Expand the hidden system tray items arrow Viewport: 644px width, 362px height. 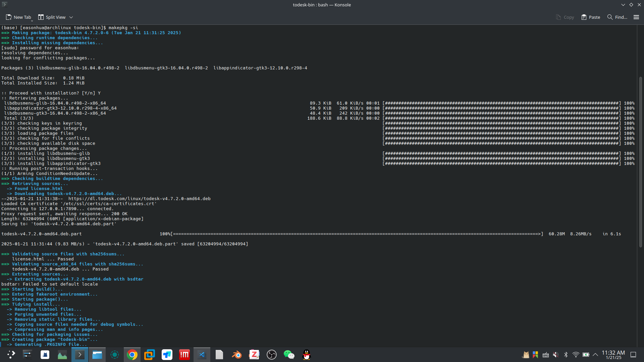click(595, 355)
